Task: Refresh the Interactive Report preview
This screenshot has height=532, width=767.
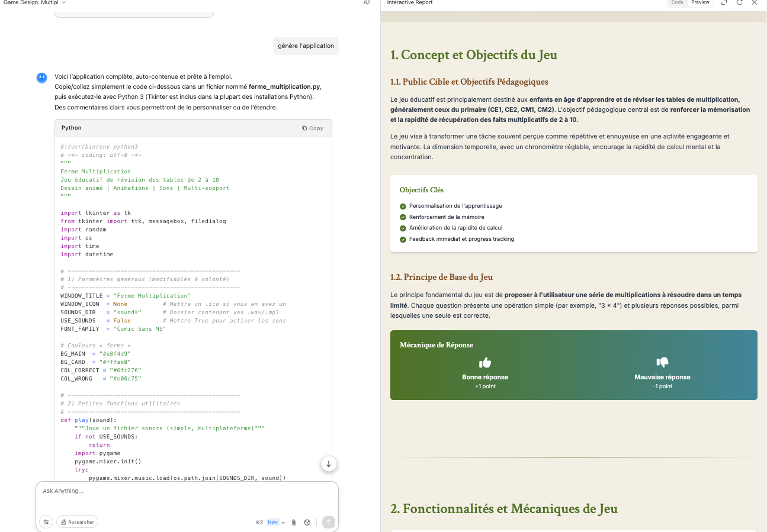Action: click(739, 3)
